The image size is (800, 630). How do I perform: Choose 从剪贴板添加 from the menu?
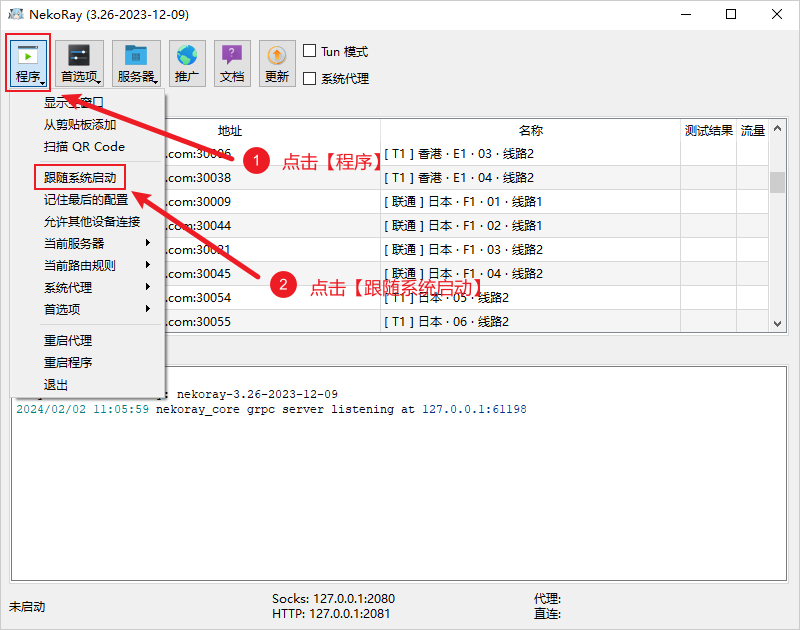pyautogui.click(x=80, y=125)
